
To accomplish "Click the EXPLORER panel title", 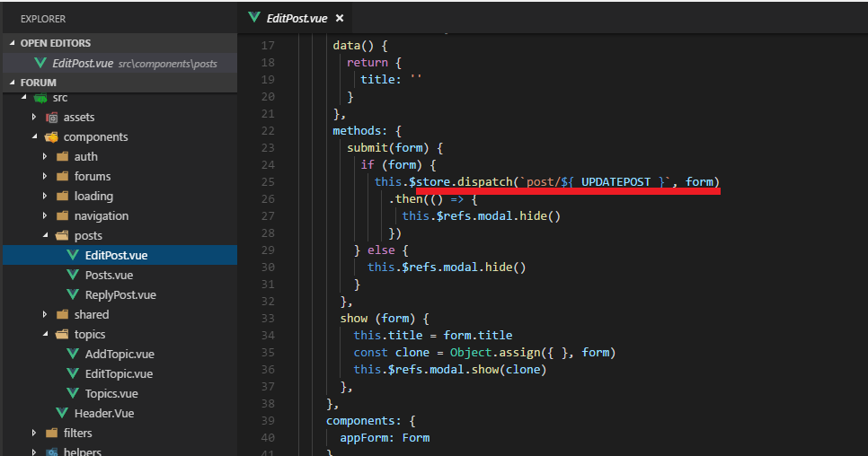I will pos(43,19).
